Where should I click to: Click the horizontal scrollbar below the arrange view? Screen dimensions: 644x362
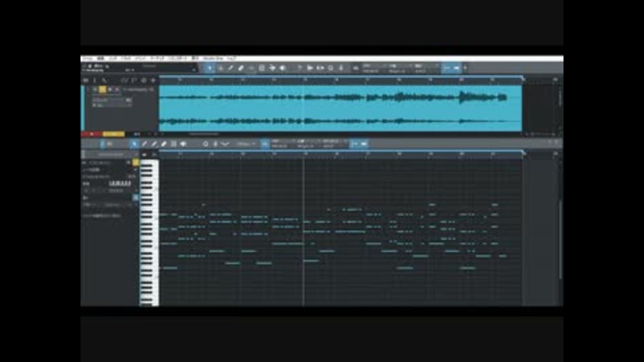204,134
